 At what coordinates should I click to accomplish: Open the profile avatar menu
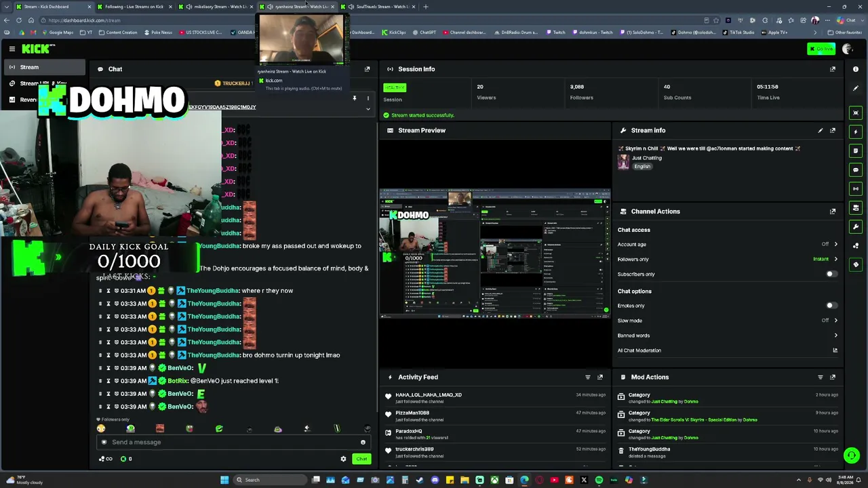[847, 49]
